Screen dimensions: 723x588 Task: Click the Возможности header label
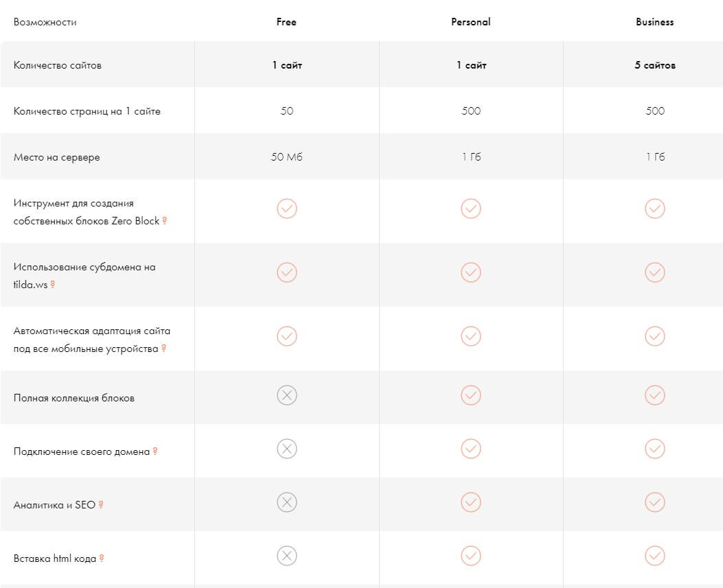(x=45, y=22)
